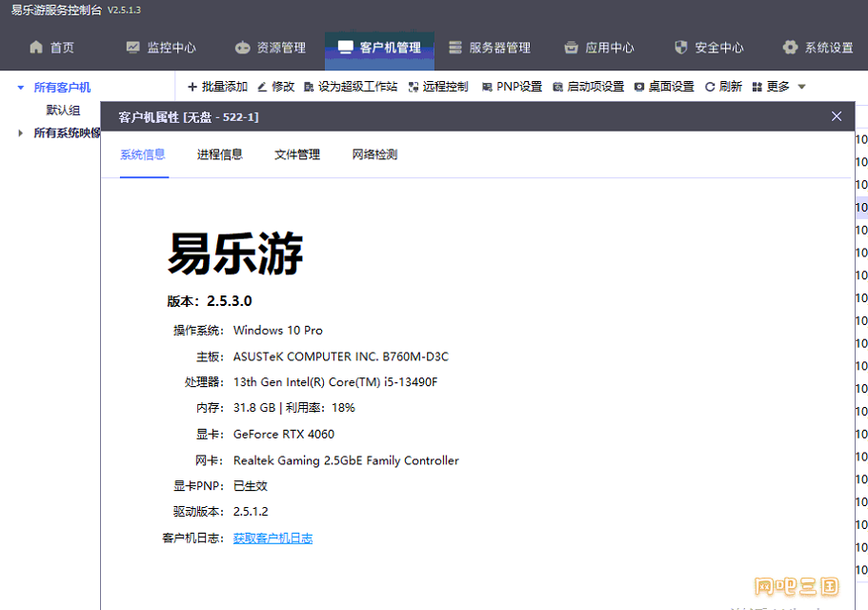
Task: Open 系统设置 gear icon
Action: click(790, 48)
